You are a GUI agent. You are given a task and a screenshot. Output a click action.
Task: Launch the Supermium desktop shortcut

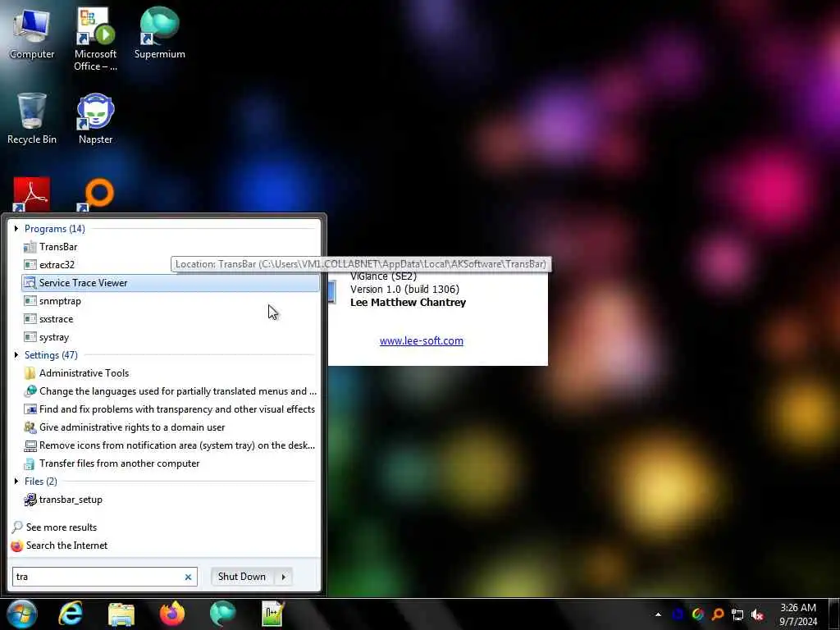(x=159, y=33)
